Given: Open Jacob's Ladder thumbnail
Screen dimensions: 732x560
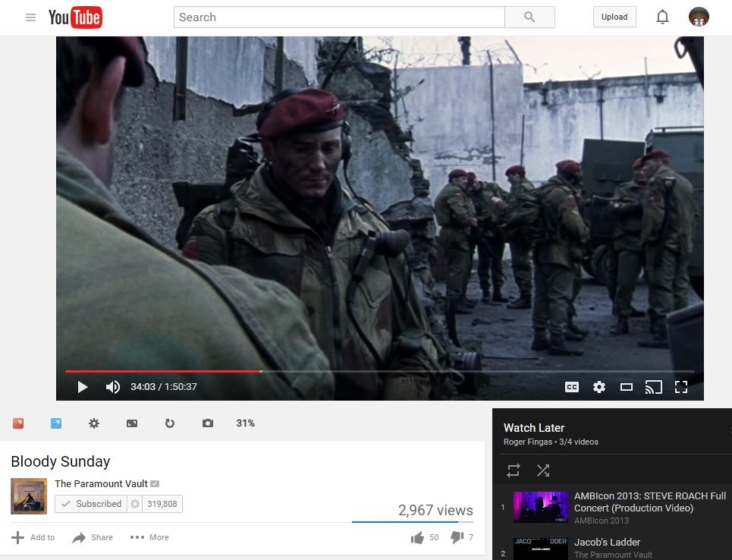Looking at the screenshot, I should pos(541,549).
